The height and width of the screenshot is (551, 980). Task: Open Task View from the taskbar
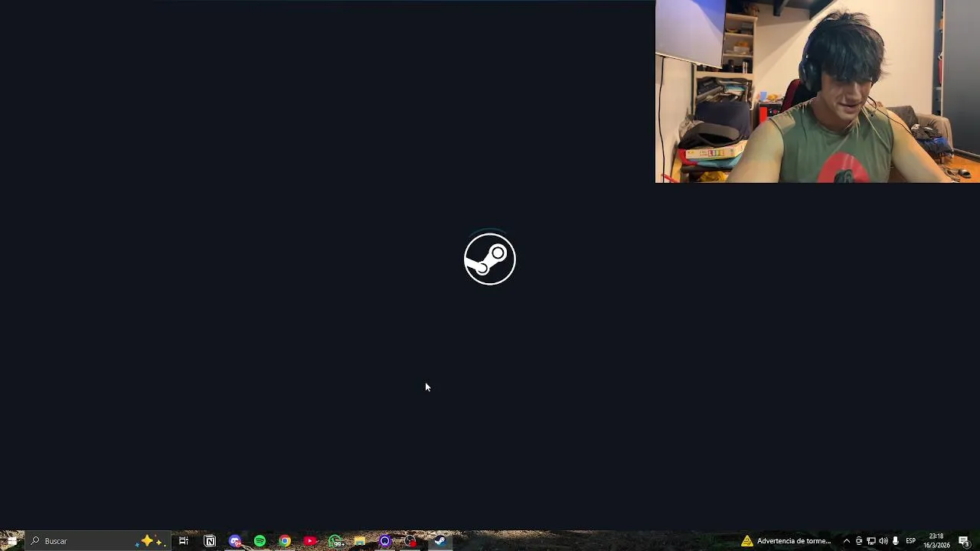click(x=184, y=541)
